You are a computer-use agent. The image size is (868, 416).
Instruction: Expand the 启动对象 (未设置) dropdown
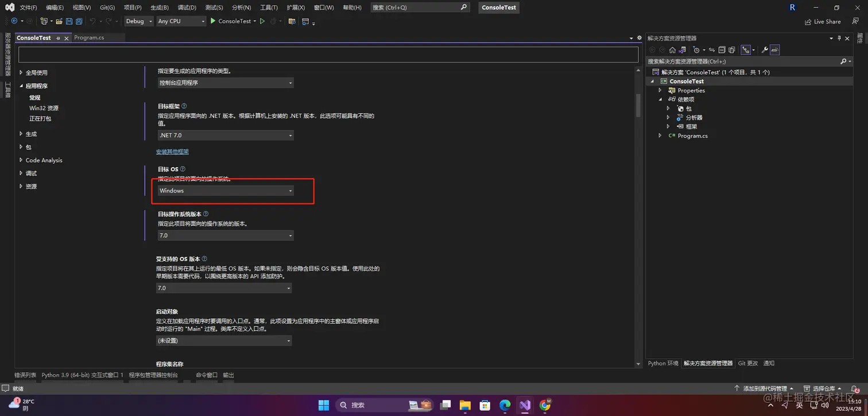[224, 340]
